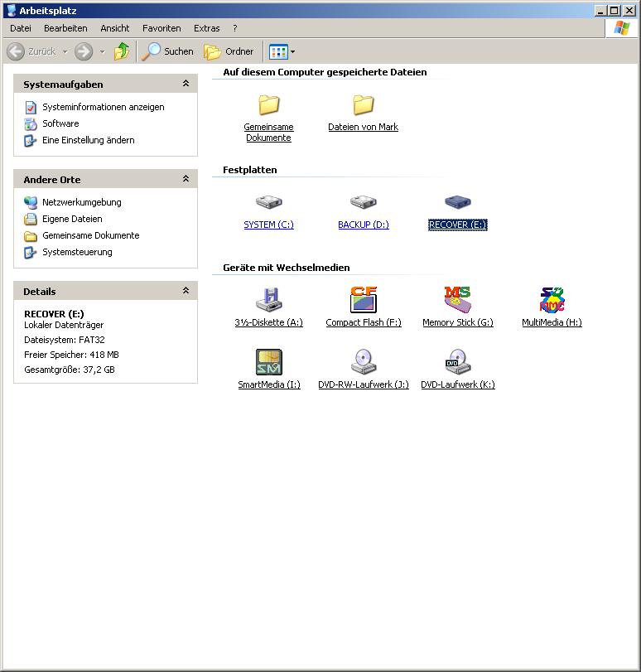Select the 3½-Diskette (A:) floppy icon
This screenshot has width=641, height=672.
[268, 300]
